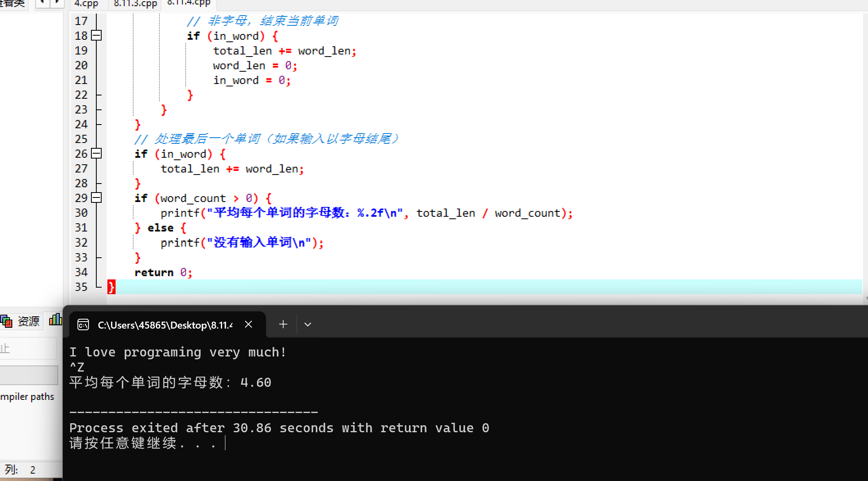The height and width of the screenshot is (481, 868).
Task: Click line number 30 in gutter
Action: coord(81,213)
